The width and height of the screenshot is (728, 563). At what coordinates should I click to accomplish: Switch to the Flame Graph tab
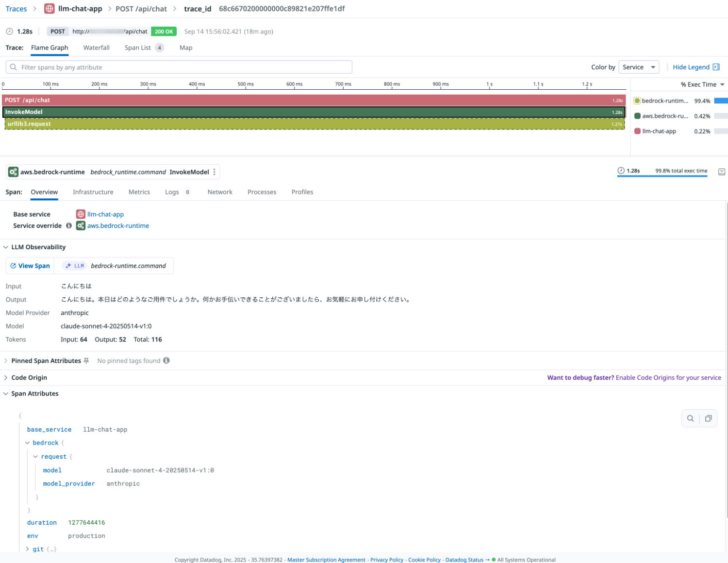[50, 48]
